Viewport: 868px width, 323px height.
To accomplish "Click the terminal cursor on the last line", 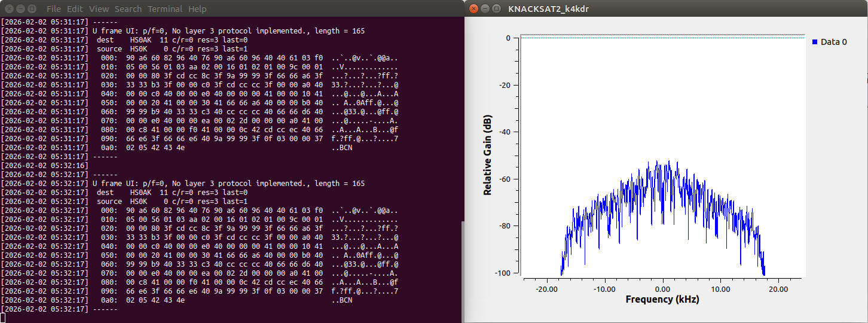I will tap(2, 317).
